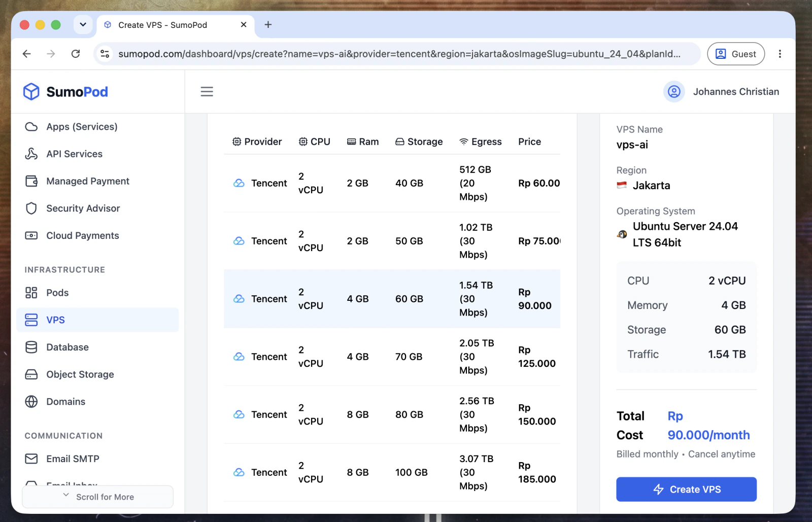Open the hamburger sidebar toggle
The height and width of the screenshot is (522, 812).
point(207,92)
